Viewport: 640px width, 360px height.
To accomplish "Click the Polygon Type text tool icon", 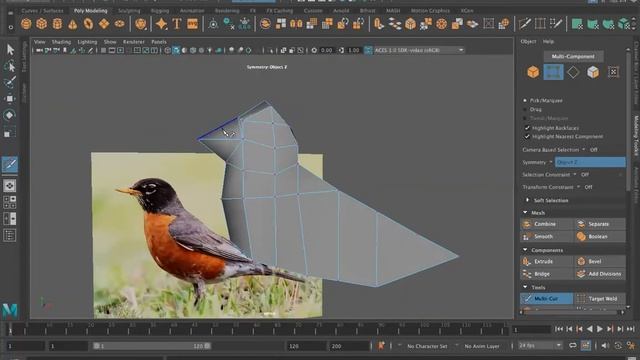I will [x=177, y=24].
